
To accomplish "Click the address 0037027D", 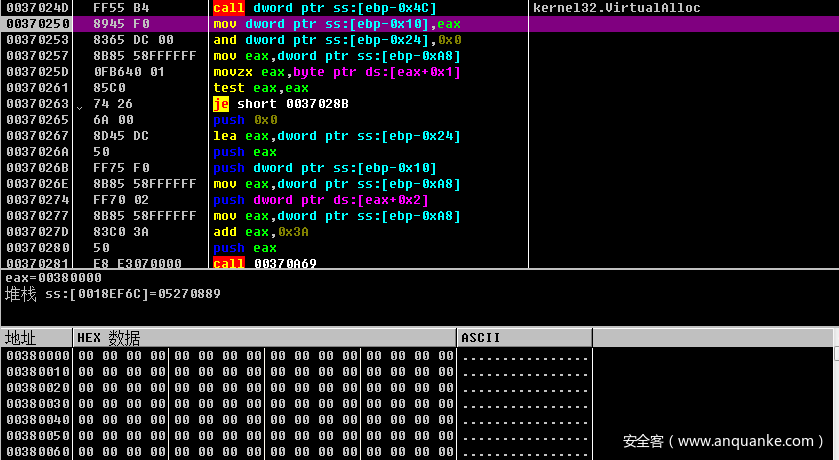I will tap(37, 232).
